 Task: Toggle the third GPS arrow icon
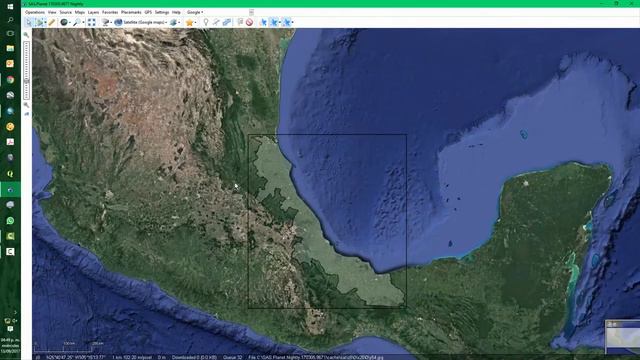pos(287,22)
